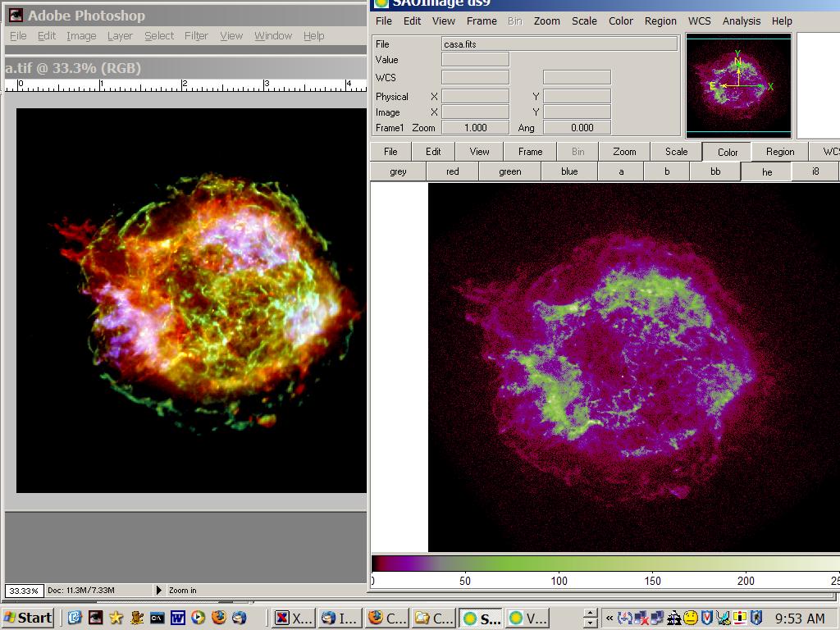
Task: Open Photoshop status bar arrow menu
Action: pyautogui.click(x=158, y=591)
